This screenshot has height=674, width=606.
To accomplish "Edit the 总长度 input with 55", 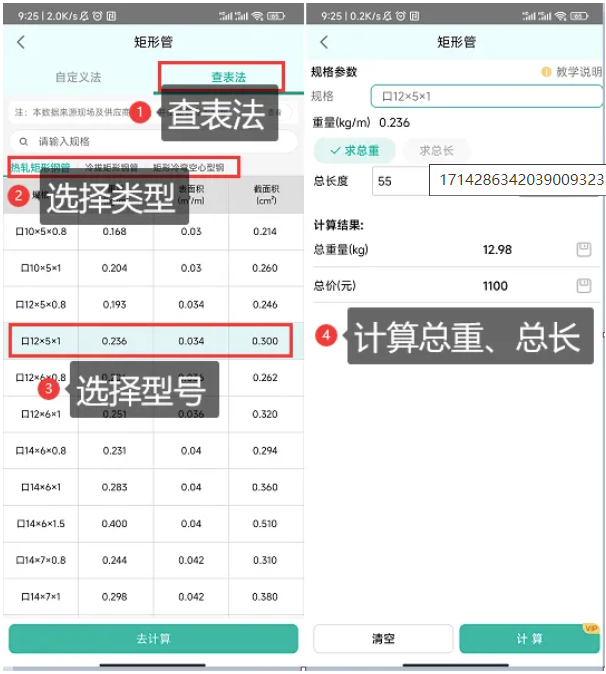I will pos(401,181).
